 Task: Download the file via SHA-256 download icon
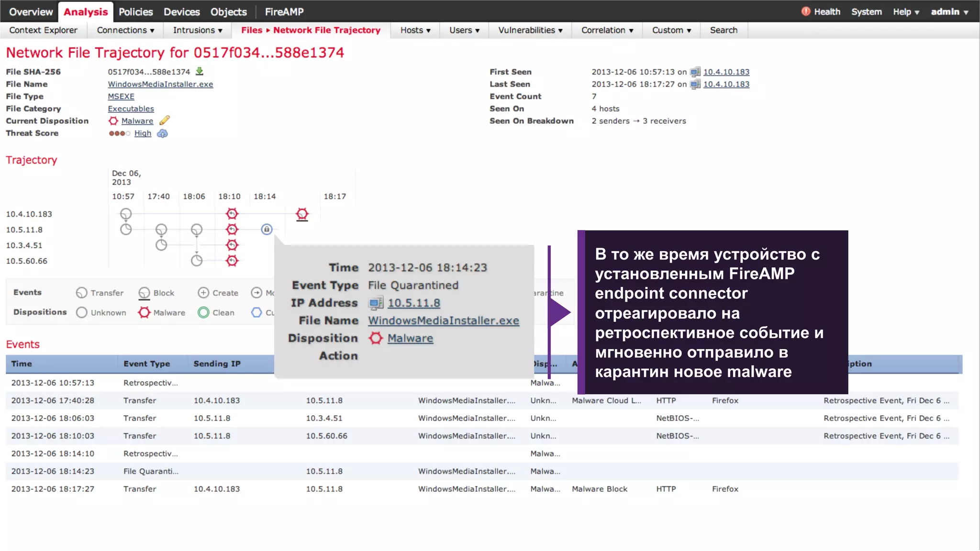click(x=200, y=71)
